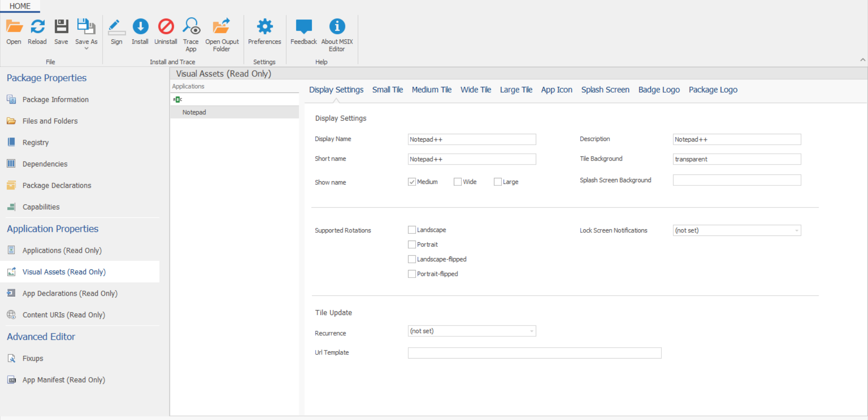868x420 pixels.
Task: Click the Capabilities sidebar icon
Action: (11, 207)
